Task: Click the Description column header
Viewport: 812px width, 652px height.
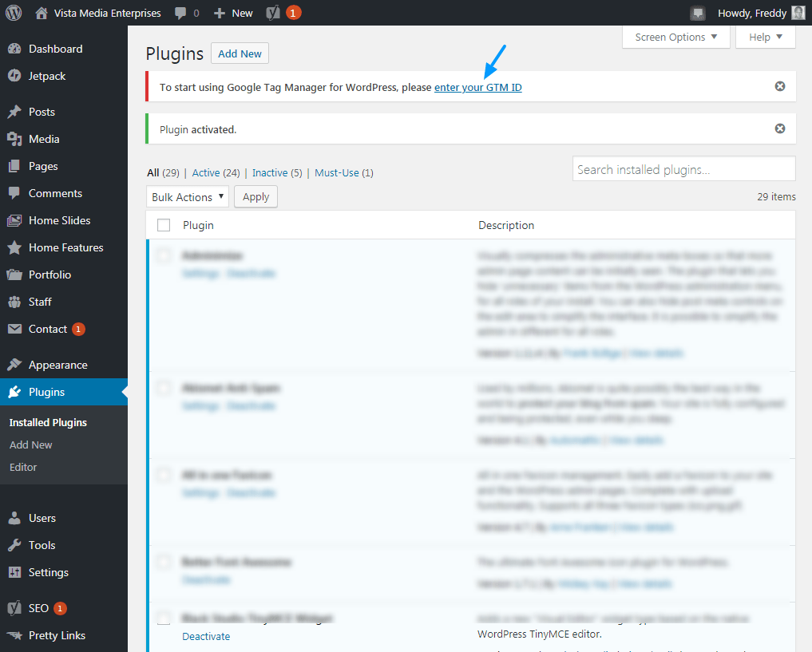Action: pos(506,226)
